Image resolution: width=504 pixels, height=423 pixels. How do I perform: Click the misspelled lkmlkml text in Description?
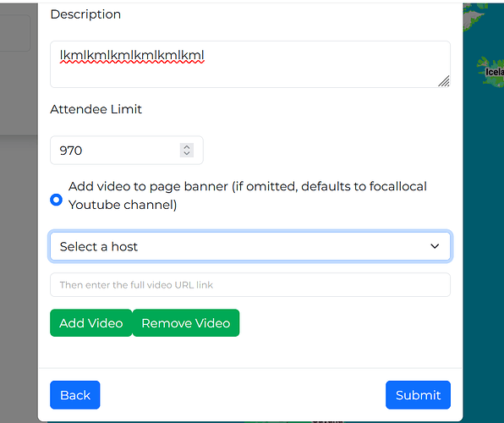tap(132, 55)
